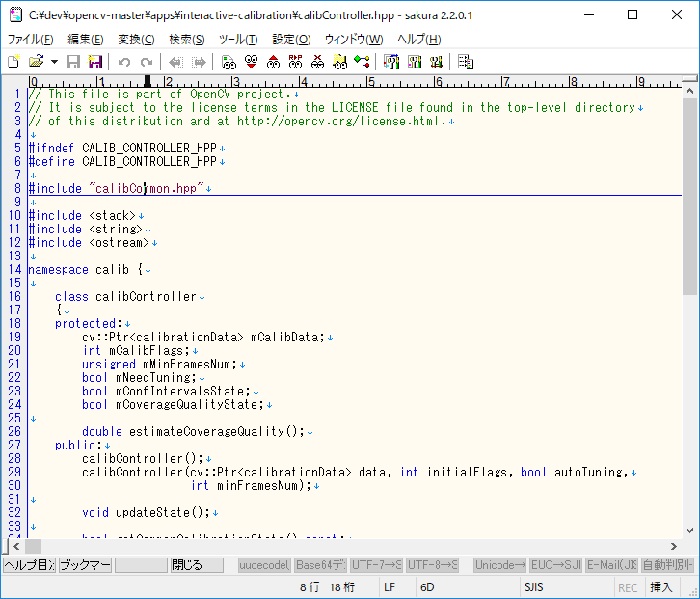
Task: Open the Replace (R▸P) toolbar icon
Action: [295, 62]
